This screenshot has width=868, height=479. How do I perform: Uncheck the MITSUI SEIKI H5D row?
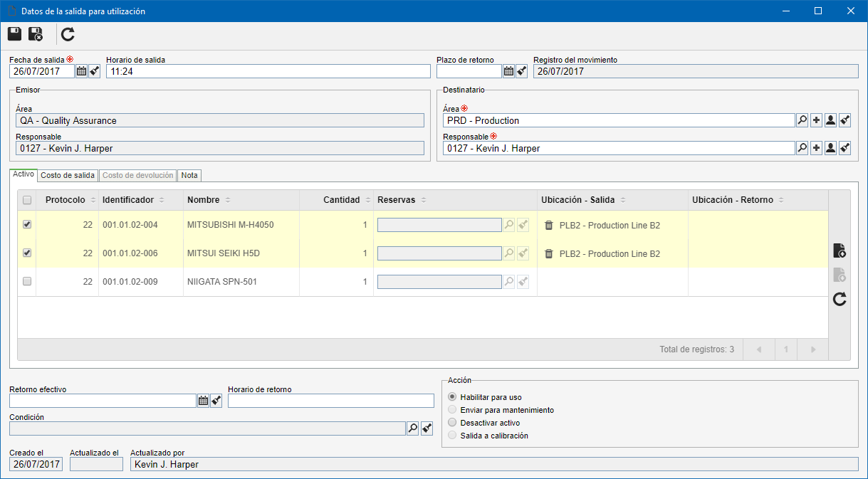[x=27, y=253]
